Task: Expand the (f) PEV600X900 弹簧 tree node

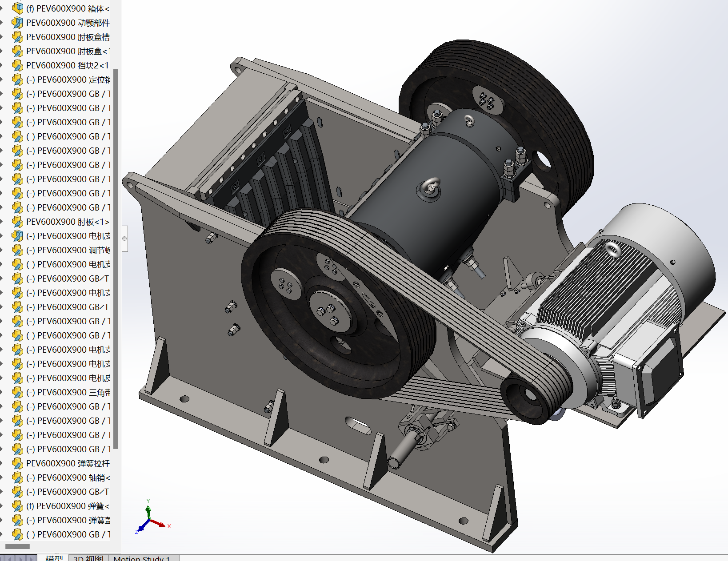Action: tap(2, 506)
